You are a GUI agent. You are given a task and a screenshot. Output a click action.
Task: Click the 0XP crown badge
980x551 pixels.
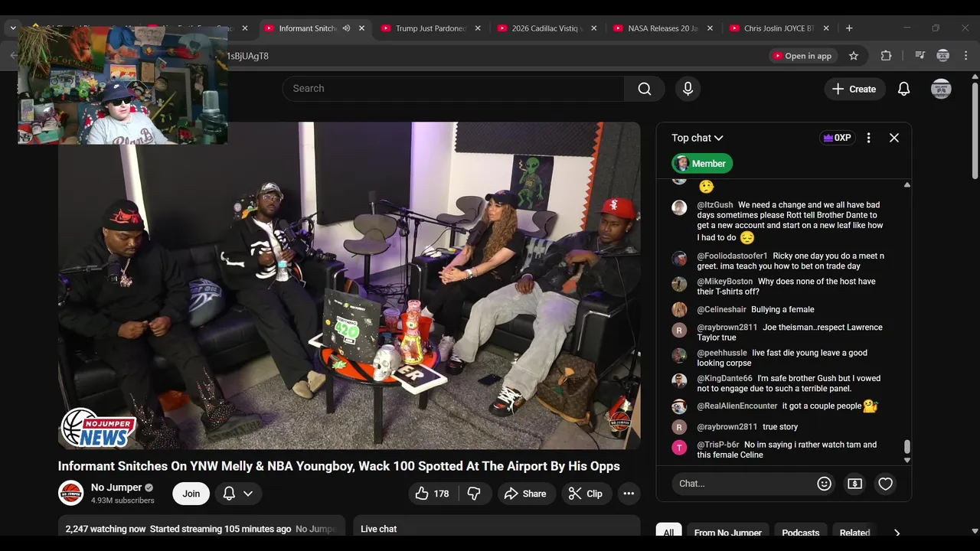837,138
